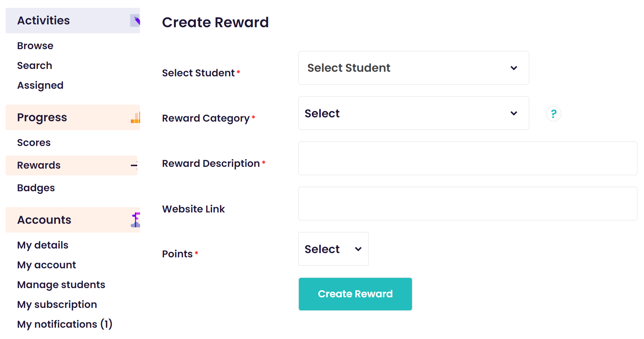Click the arrow icon beside Rewards
644x339 pixels.
[134, 165]
